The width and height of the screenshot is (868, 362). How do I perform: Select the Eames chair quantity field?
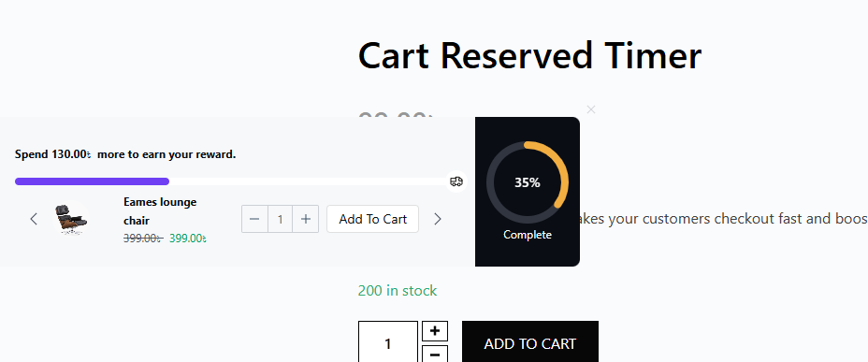280,219
